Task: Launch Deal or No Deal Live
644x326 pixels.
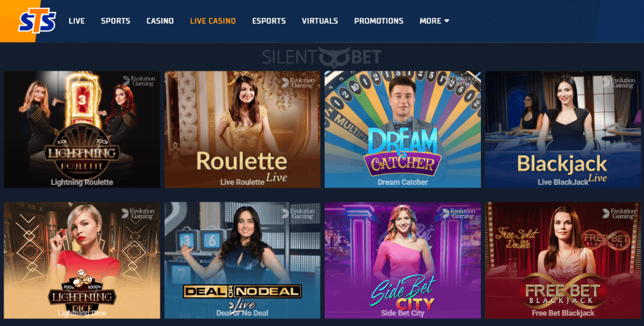Action: (x=242, y=260)
